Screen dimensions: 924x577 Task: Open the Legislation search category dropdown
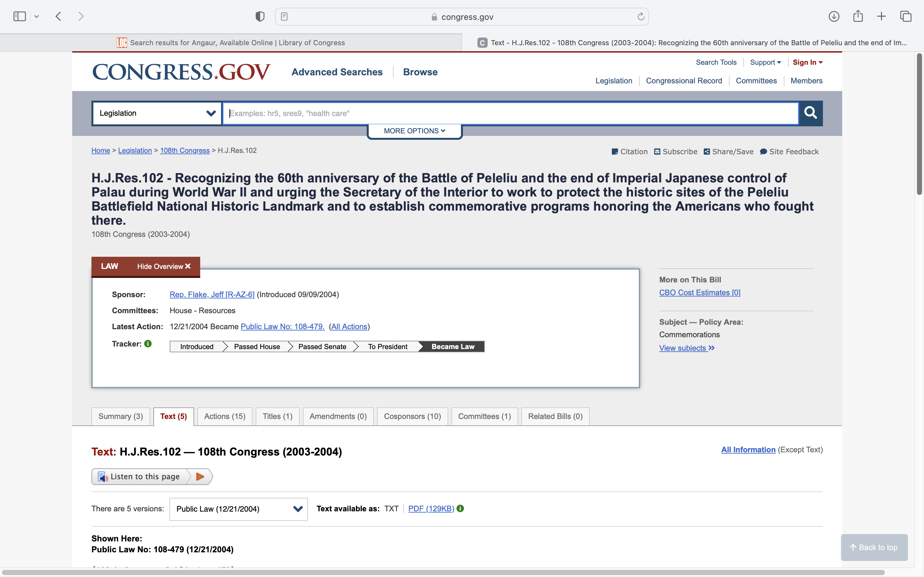(157, 113)
